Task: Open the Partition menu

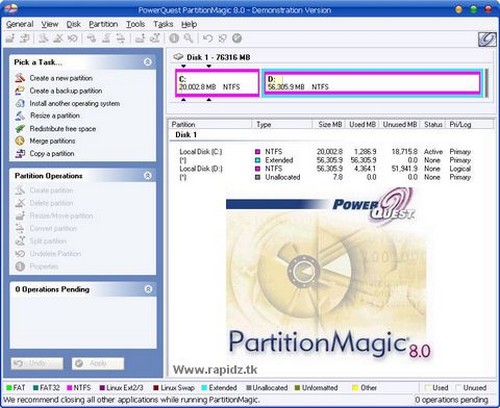Action: pyautogui.click(x=103, y=24)
